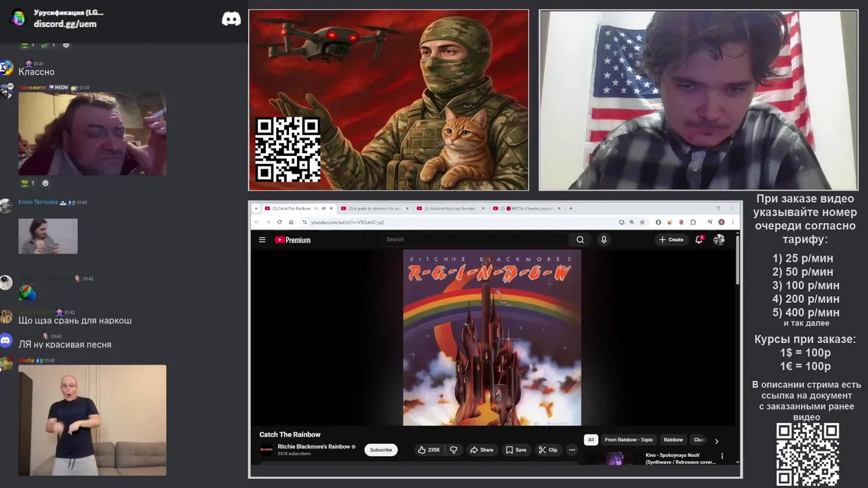
Task: Click the Классно chat message
Action: click(x=37, y=72)
